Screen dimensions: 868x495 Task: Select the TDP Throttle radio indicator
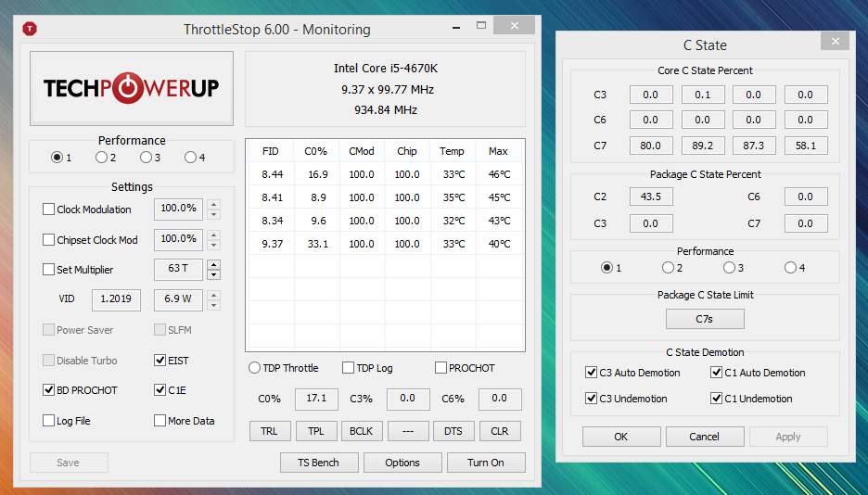click(x=254, y=368)
